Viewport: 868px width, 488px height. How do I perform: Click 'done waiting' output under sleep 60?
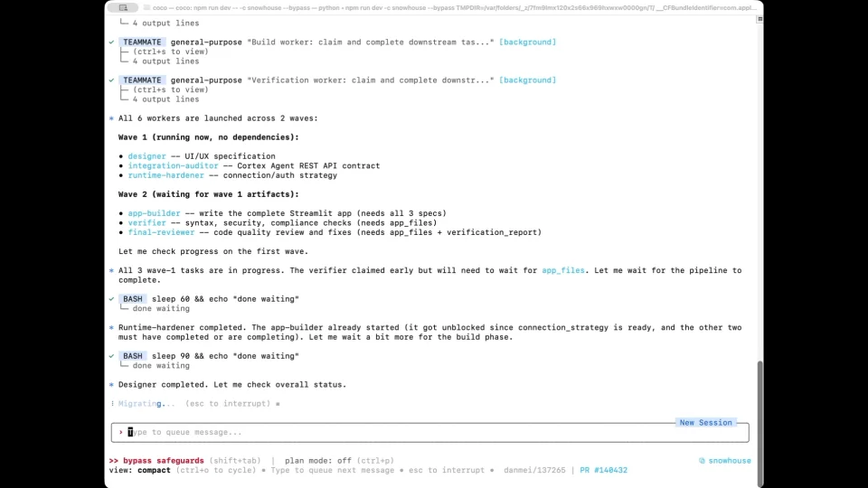coord(161,309)
